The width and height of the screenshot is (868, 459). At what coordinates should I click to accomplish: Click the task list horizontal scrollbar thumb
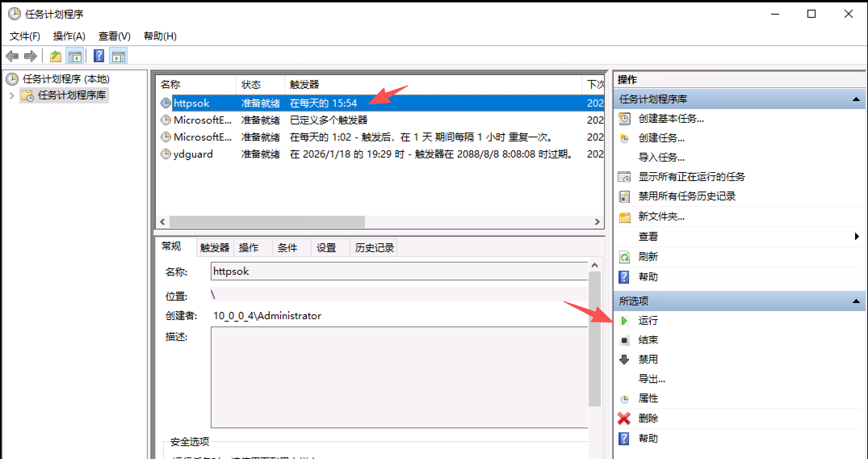(x=266, y=222)
